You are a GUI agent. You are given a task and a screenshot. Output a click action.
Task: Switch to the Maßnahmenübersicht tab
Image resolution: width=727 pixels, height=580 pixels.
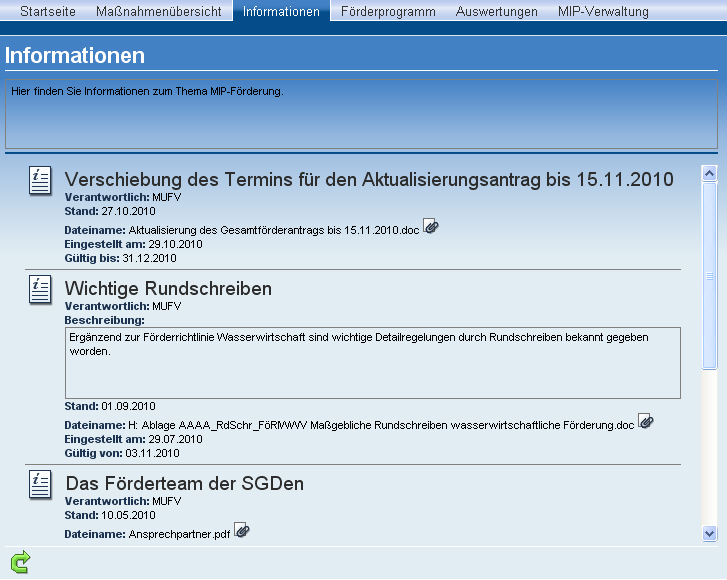(159, 11)
